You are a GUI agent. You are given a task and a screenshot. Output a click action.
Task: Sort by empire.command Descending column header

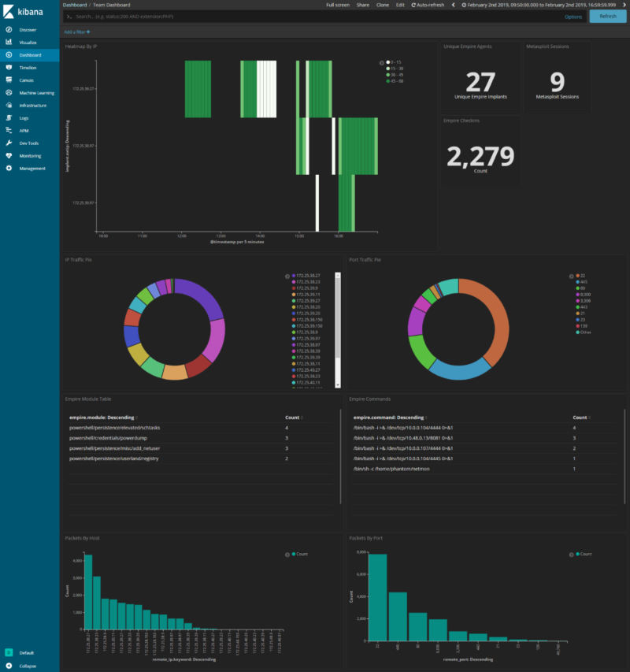click(x=387, y=418)
